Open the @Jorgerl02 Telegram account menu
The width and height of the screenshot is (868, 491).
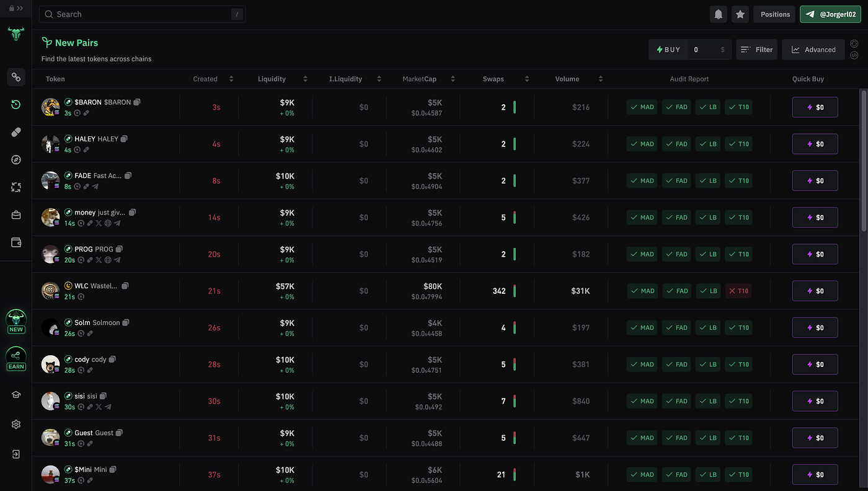click(x=830, y=14)
